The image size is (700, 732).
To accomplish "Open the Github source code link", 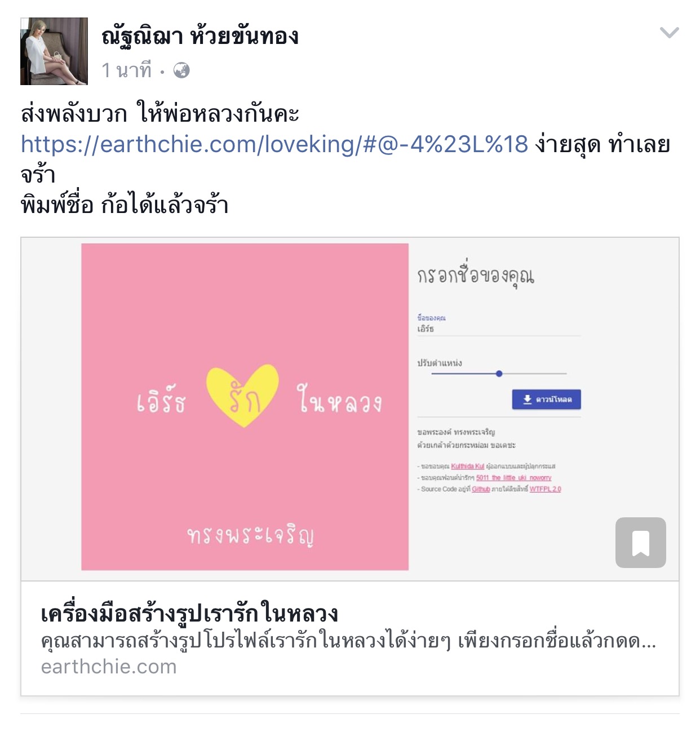I will pyautogui.click(x=481, y=489).
